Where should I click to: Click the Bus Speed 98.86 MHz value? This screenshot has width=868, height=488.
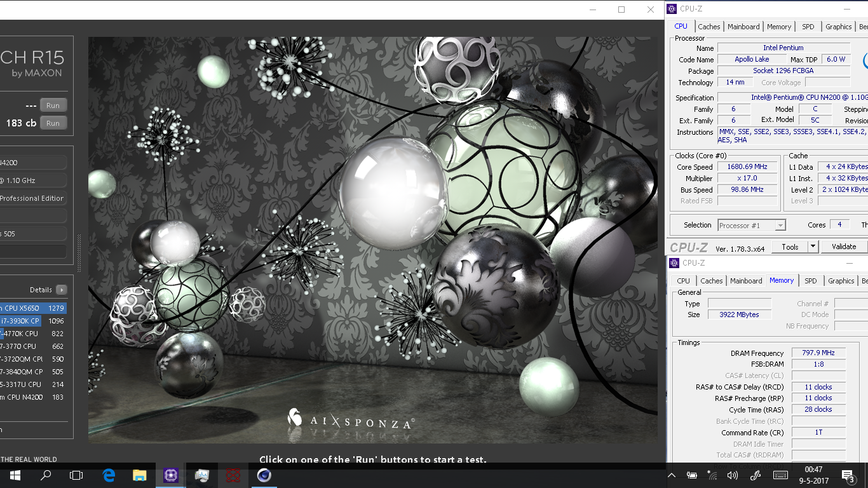(x=747, y=190)
